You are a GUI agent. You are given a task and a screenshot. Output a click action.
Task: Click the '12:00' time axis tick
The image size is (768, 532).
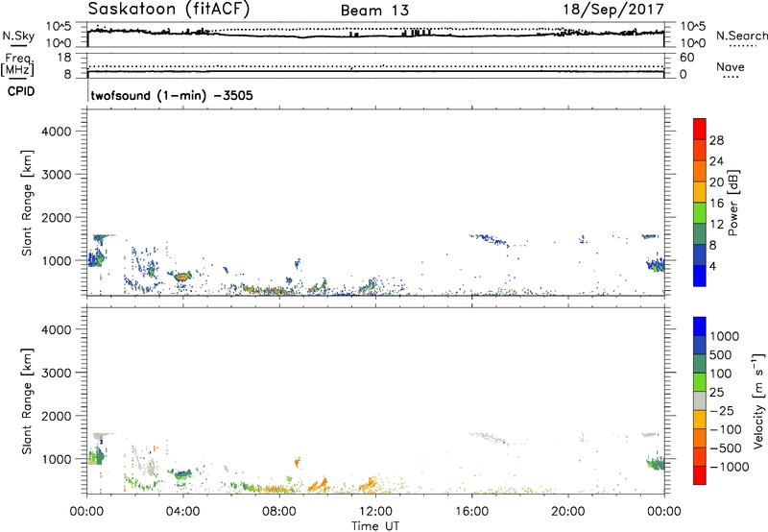375,512
